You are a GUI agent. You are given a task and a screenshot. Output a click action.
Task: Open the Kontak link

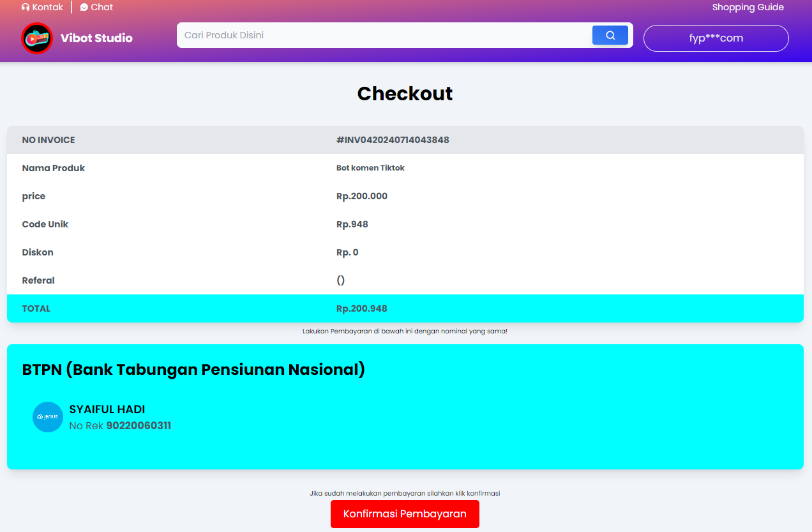[x=42, y=7]
